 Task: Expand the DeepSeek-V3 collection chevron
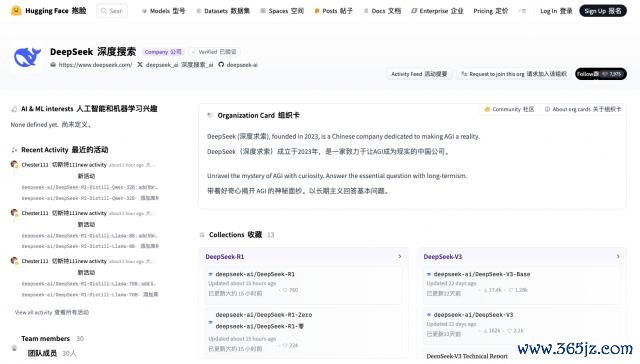(618, 257)
